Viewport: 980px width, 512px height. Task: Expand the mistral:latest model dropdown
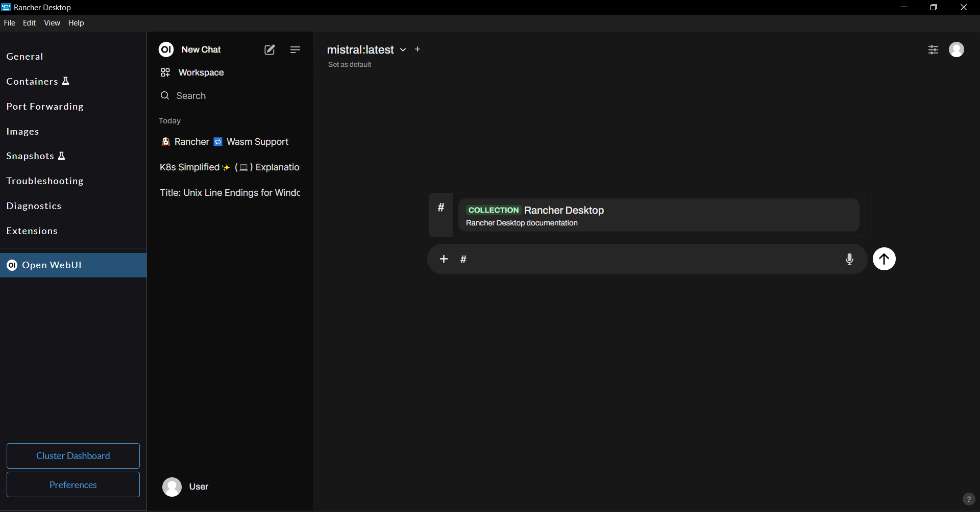(x=403, y=49)
